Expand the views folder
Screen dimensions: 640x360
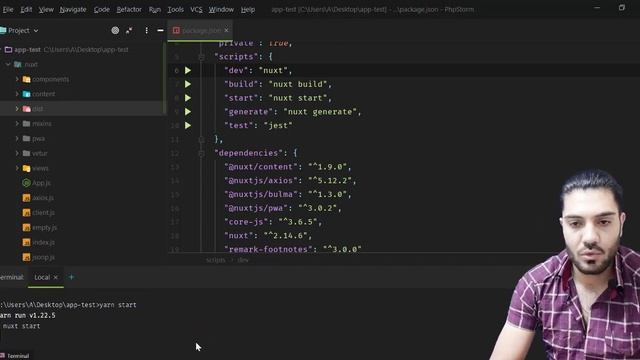(17, 168)
